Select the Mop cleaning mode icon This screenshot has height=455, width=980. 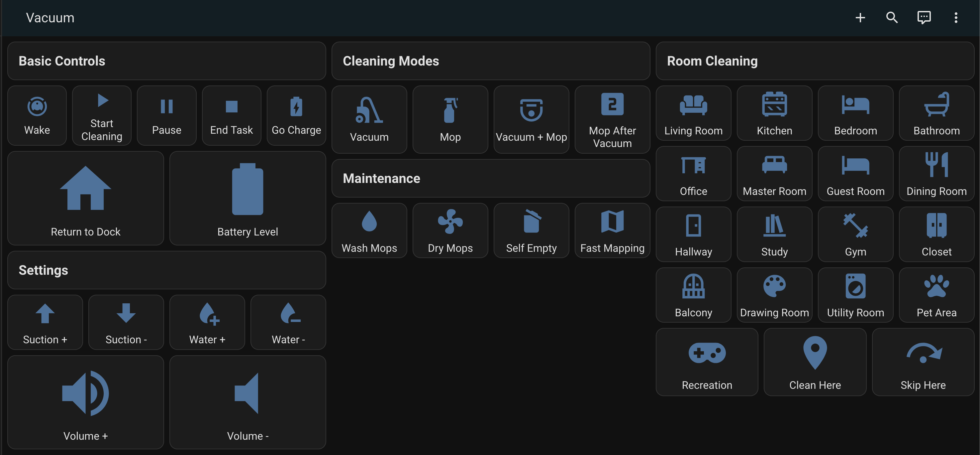[x=450, y=119]
